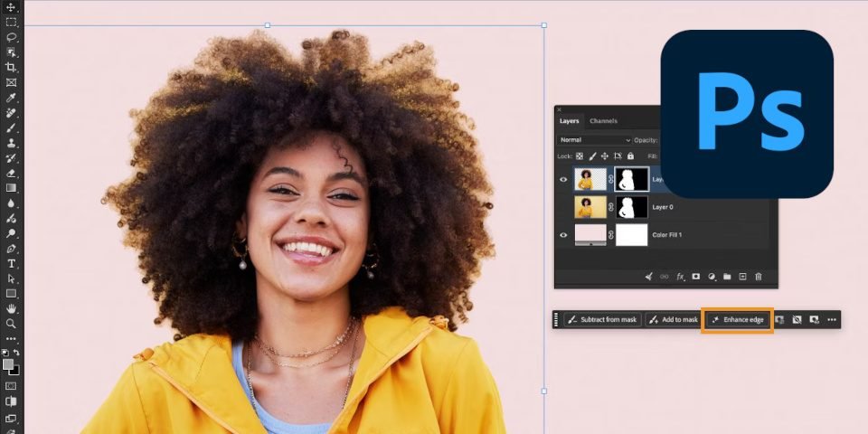Select the Layer 0 image thumbnail

coord(590,207)
